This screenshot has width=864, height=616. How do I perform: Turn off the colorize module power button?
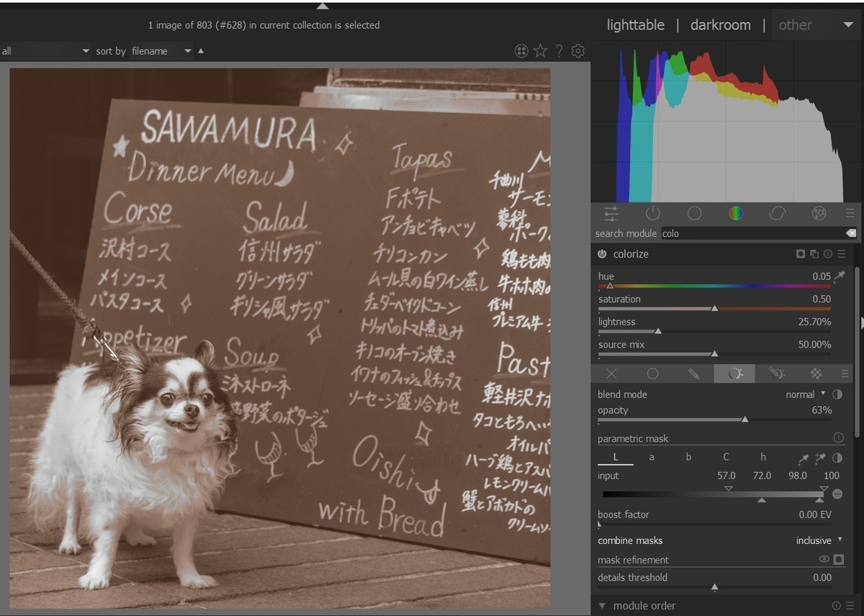tap(602, 254)
